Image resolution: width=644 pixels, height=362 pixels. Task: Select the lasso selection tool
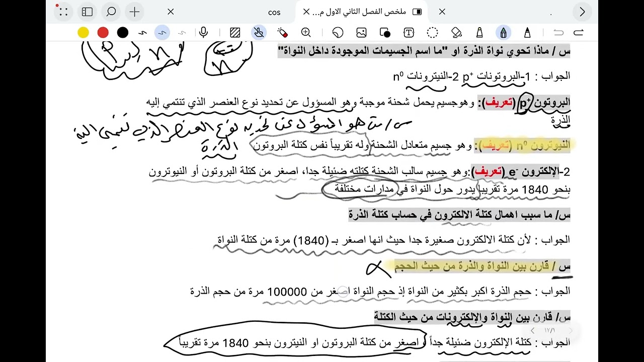432,33
